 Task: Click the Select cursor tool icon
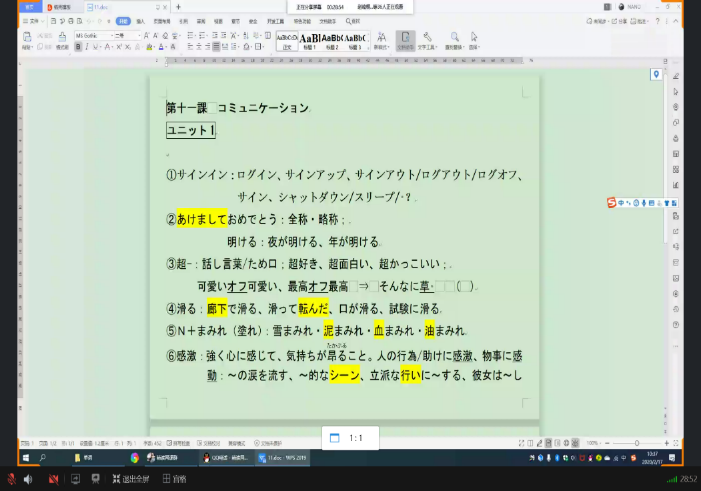[474, 38]
